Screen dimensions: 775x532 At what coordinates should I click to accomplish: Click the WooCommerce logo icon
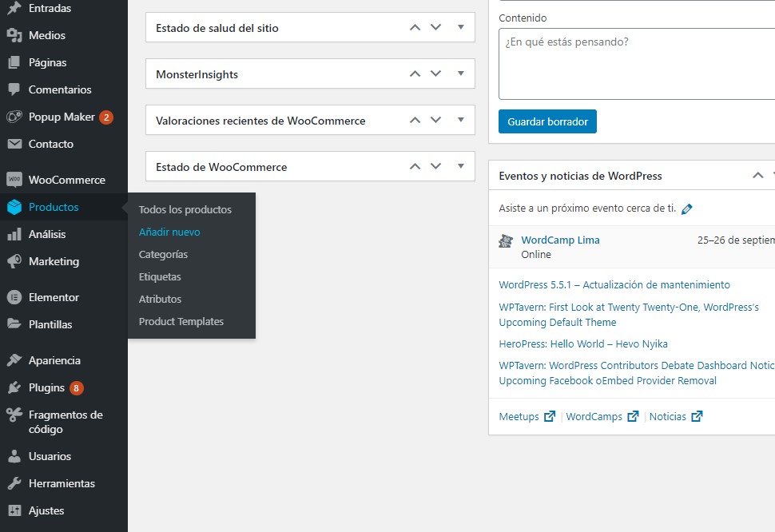(x=14, y=179)
